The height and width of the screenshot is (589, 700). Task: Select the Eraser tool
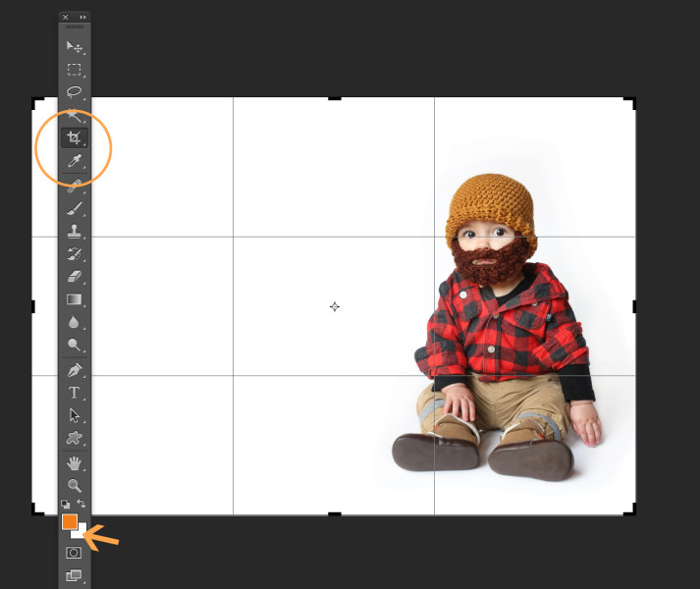point(74,277)
